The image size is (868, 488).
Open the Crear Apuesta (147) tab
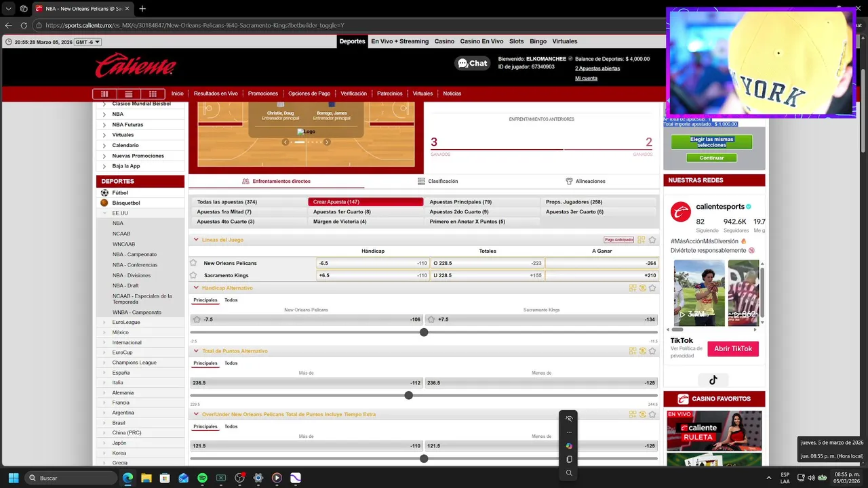pyautogui.click(x=366, y=202)
